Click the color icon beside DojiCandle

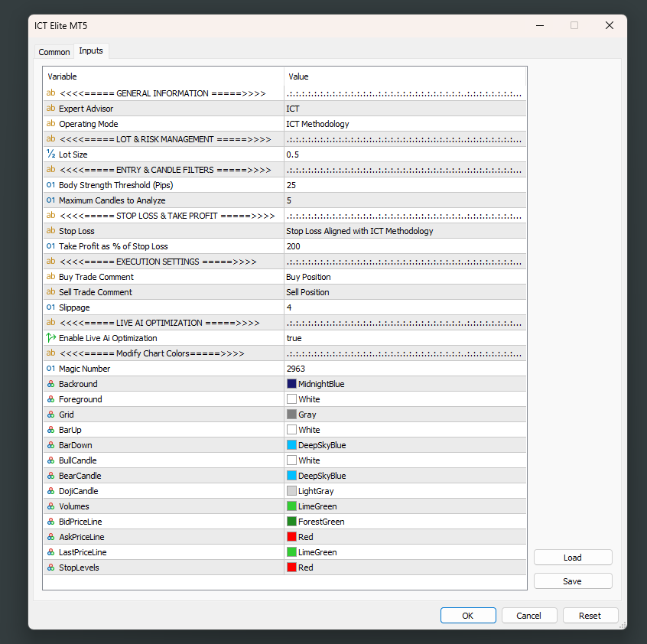(x=50, y=490)
